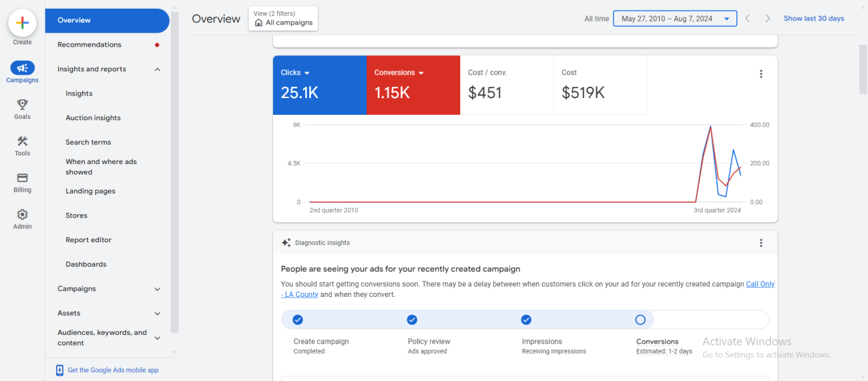Get the Google Ads mobile app
Viewport: 868px width, 381px height.
[x=113, y=370]
